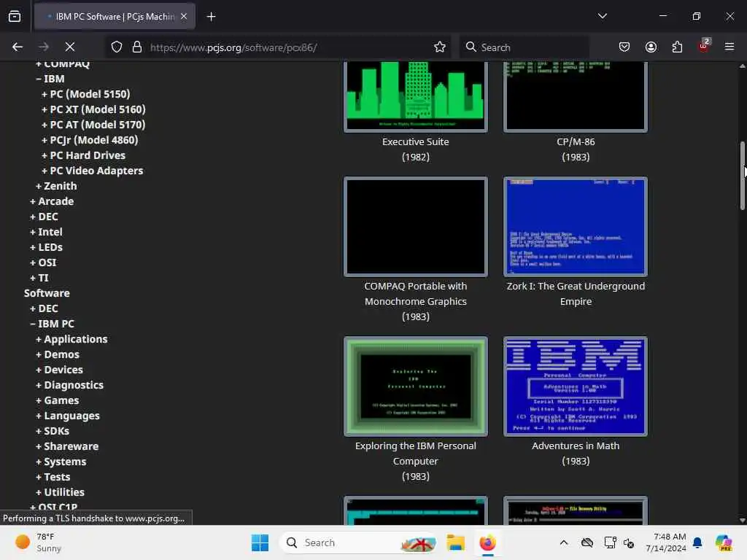Open the Windows Start menu

260,542
